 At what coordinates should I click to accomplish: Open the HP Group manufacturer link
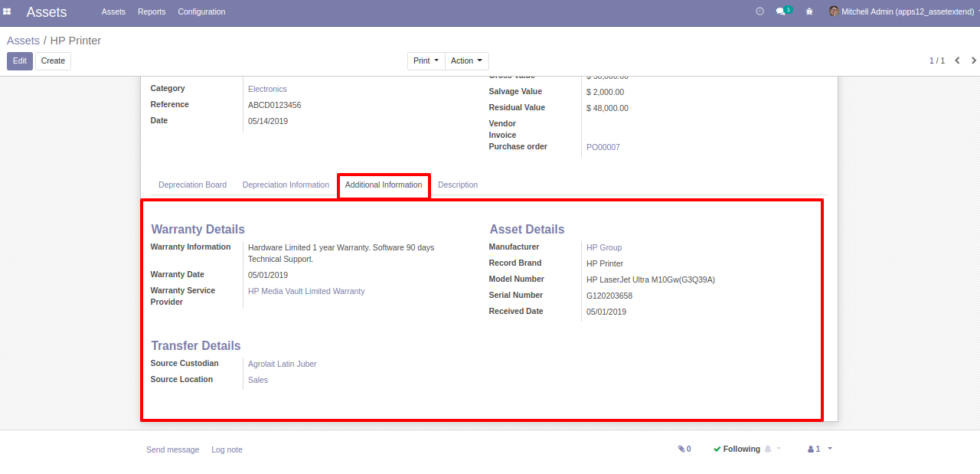[x=604, y=248]
